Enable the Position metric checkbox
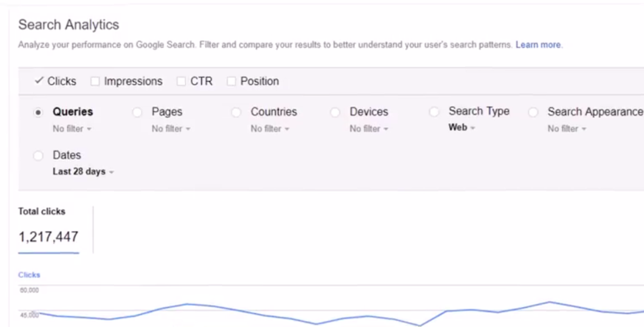 click(231, 82)
